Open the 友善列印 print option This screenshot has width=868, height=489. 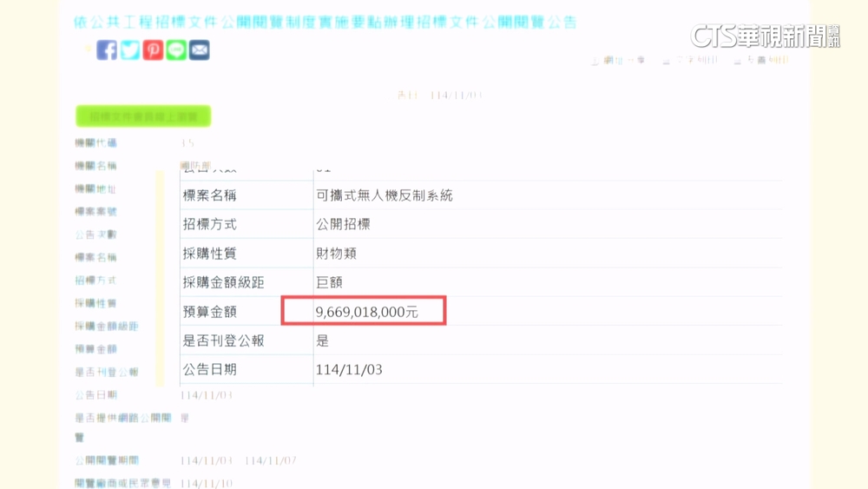pyautogui.click(x=761, y=60)
